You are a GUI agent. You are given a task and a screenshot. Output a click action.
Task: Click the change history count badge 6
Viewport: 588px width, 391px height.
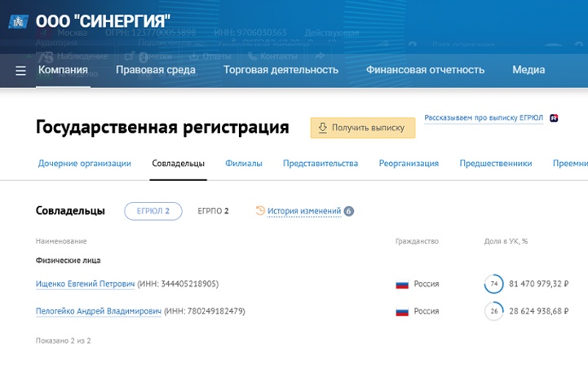(349, 211)
